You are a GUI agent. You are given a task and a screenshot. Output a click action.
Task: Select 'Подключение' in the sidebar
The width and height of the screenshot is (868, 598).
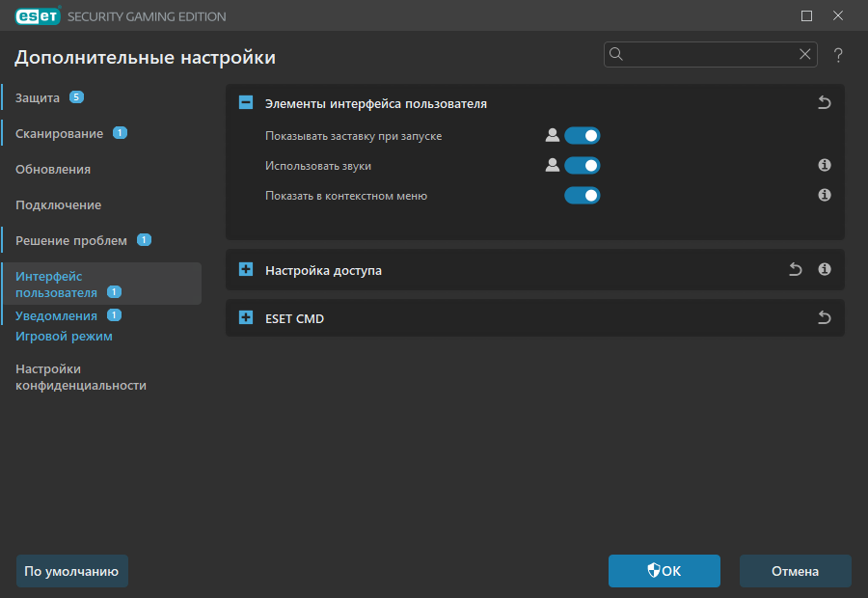[59, 204]
